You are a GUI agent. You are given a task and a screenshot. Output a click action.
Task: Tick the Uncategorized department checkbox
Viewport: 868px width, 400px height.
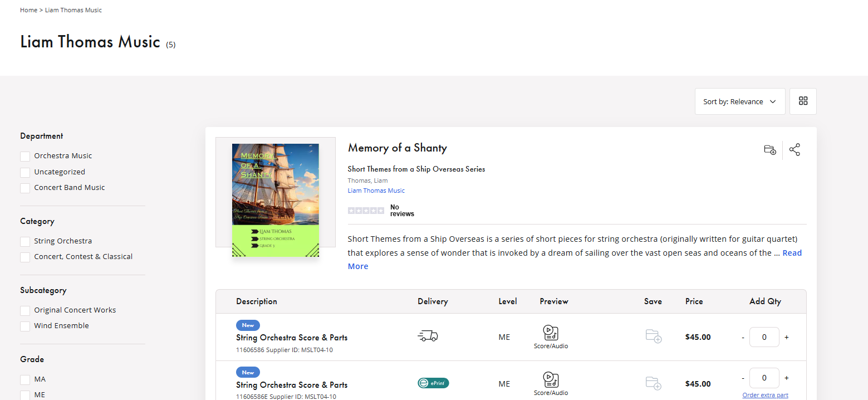(x=25, y=173)
